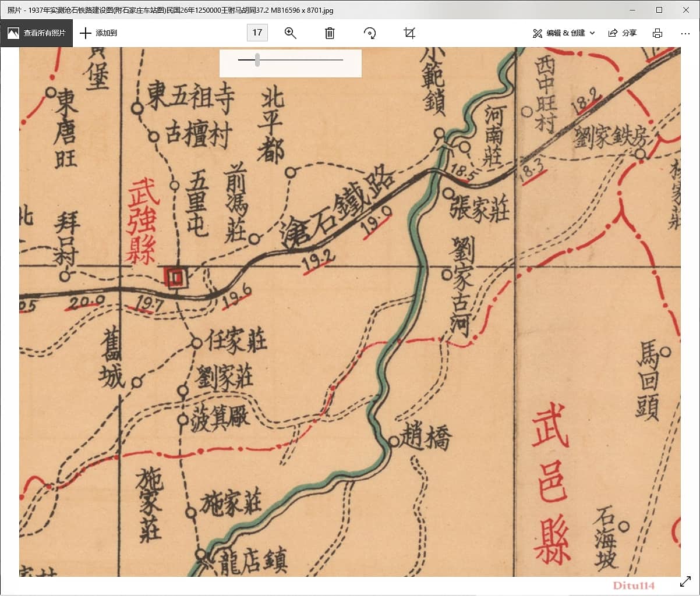Click the zoom slider handle
700x596 pixels.
pyautogui.click(x=257, y=59)
